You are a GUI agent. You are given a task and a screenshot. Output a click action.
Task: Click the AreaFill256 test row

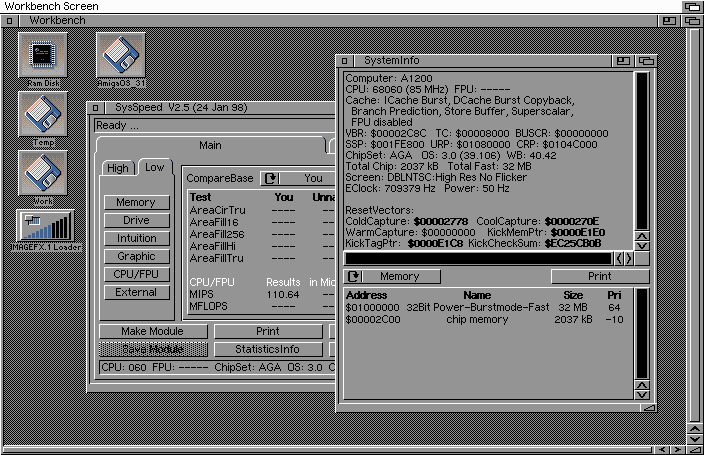[x=262, y=234]
